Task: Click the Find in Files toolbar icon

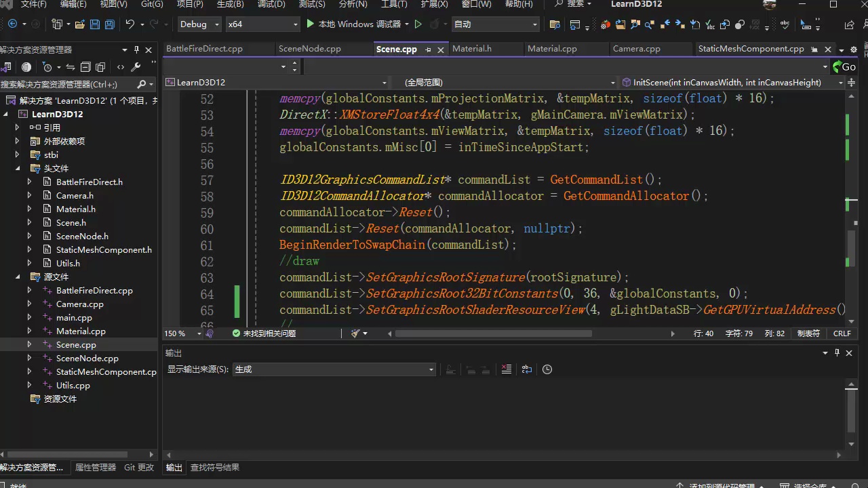Action: 555,25
